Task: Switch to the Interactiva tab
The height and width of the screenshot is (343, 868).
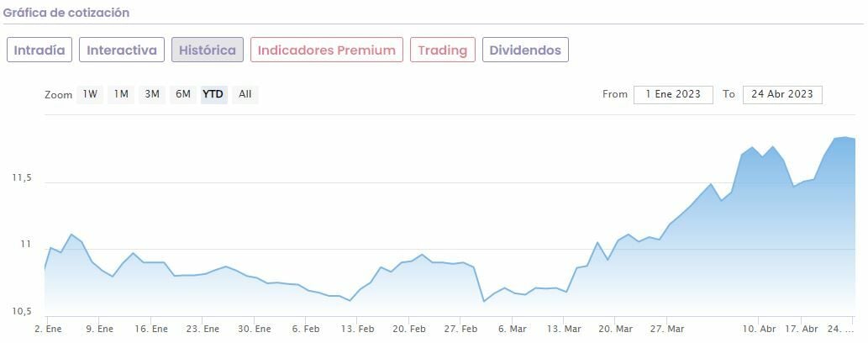Action: (x=122, y=50)
